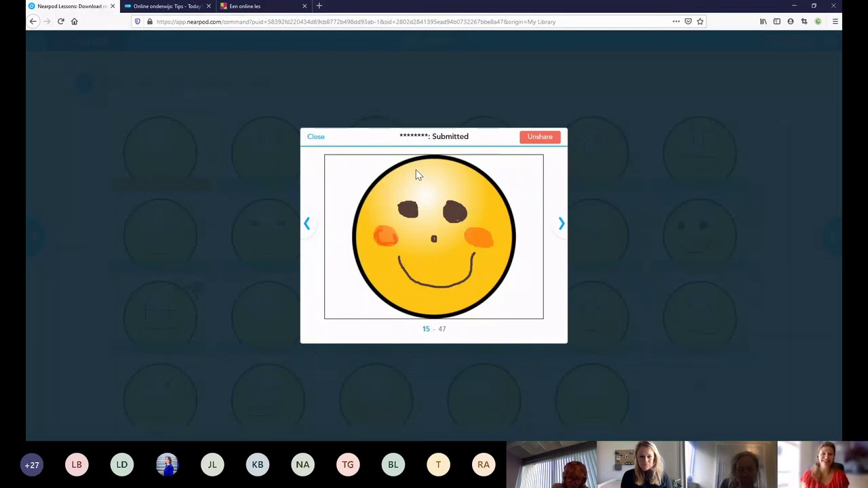Image resolution: width=868 pixels, height=488 pixels.
Task: Show the next student drawing
Action: coord(561,224)
